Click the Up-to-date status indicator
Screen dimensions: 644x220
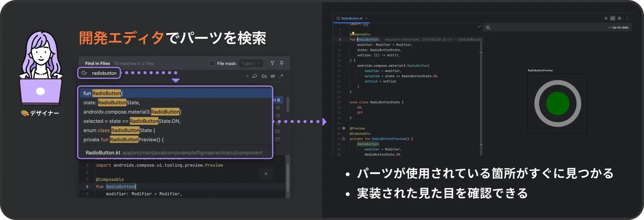618,27
